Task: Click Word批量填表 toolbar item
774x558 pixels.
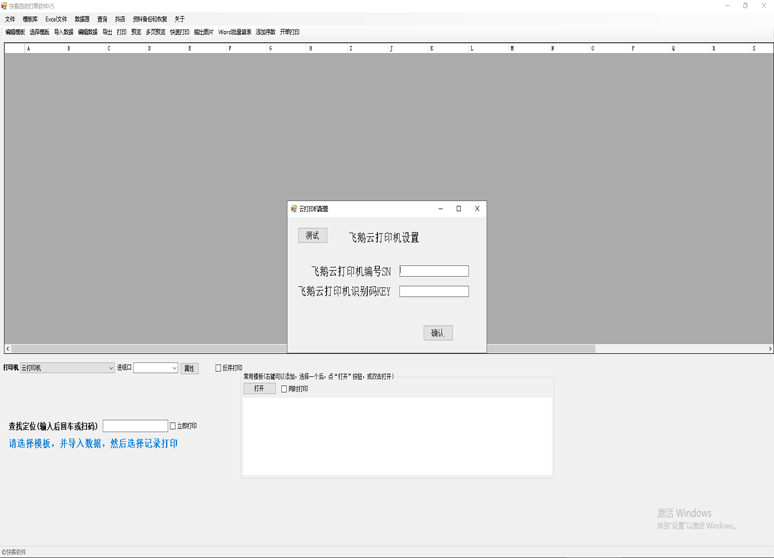Action: pos(235,32)
